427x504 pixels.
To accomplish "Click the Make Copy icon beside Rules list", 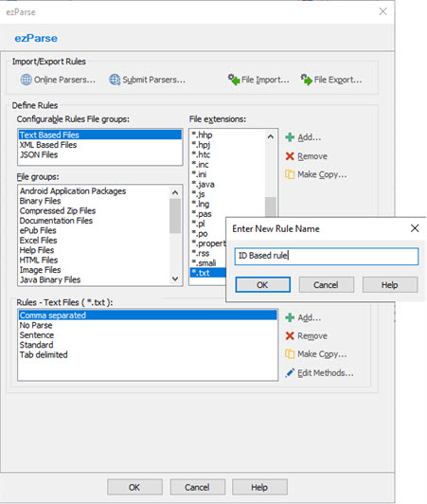I will [290, 354].
